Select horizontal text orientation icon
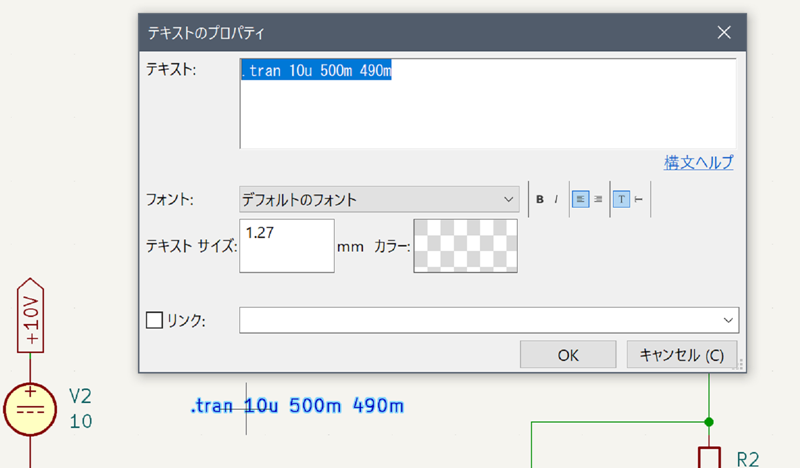This screenshot has width=800, height=468. point(621,200)
